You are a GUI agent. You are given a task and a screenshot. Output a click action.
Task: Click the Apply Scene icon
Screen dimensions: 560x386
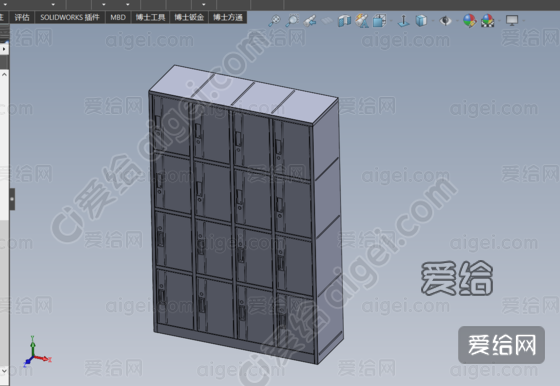tap(488, 21)
